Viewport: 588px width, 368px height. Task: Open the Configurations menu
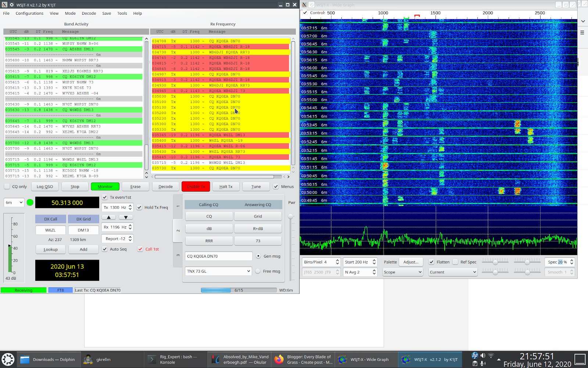(29, 13)
